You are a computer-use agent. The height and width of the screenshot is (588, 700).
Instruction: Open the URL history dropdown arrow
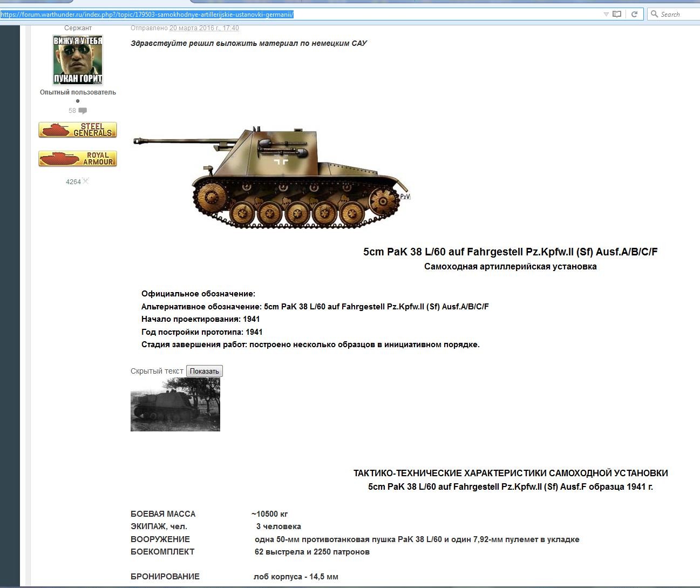[x=606, y=15]
